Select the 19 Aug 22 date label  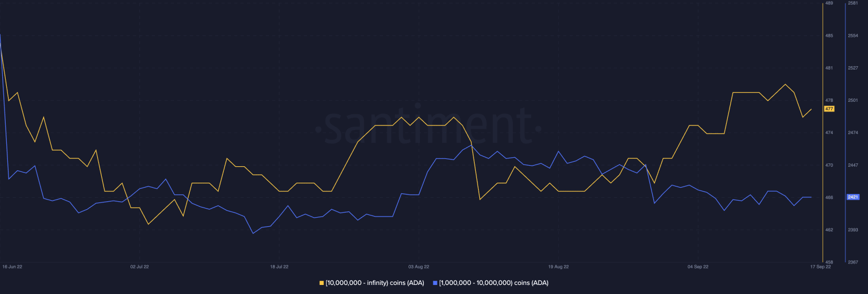point(558,266)
